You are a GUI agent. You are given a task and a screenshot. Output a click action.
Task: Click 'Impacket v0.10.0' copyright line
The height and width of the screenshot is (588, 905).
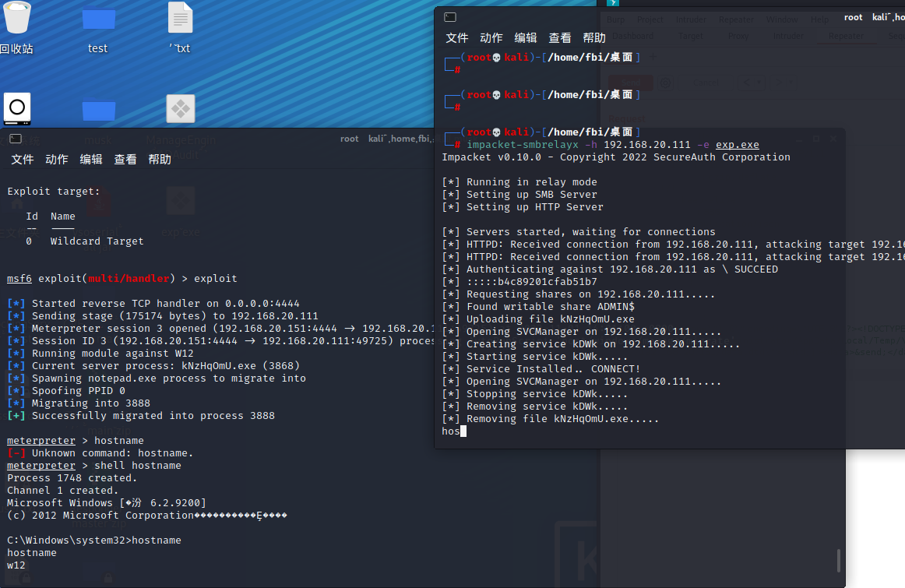coord(616,157)
